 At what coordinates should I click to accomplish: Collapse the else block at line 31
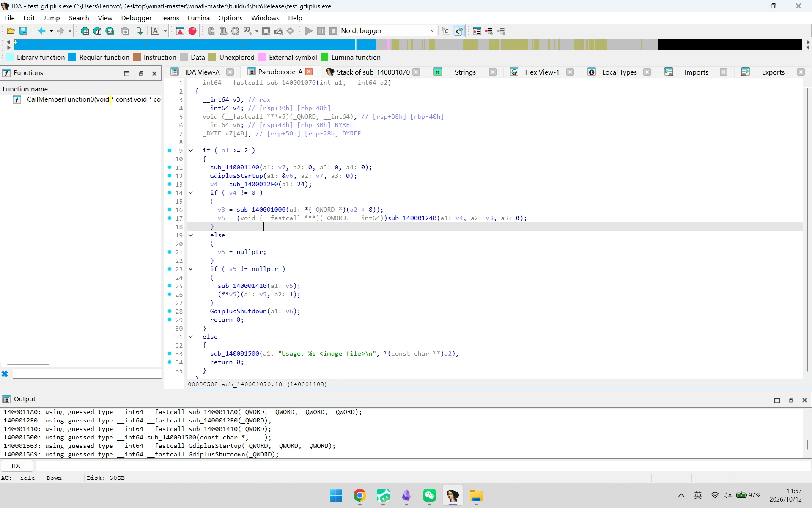(191, 337)
